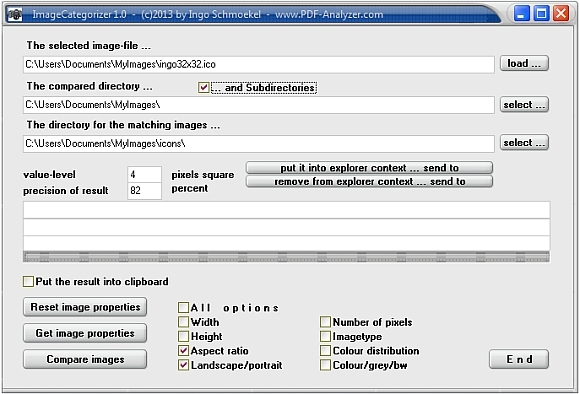Click the load ... button

point(524,64)
